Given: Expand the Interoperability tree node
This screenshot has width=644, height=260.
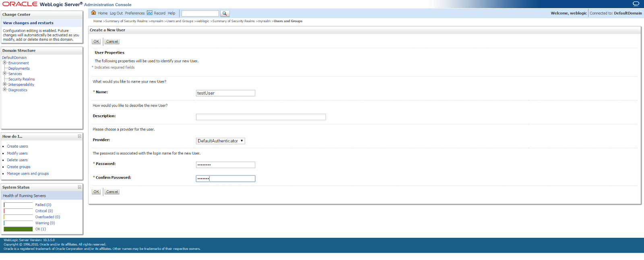Looking at the screenshot, I should pyautogui.click(x=4, y=84).
